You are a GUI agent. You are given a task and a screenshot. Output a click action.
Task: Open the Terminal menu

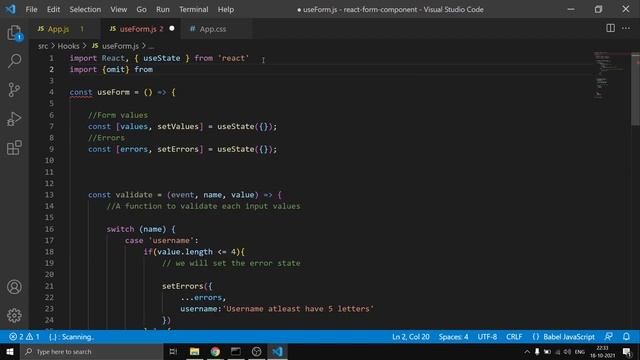coord(193,9)
